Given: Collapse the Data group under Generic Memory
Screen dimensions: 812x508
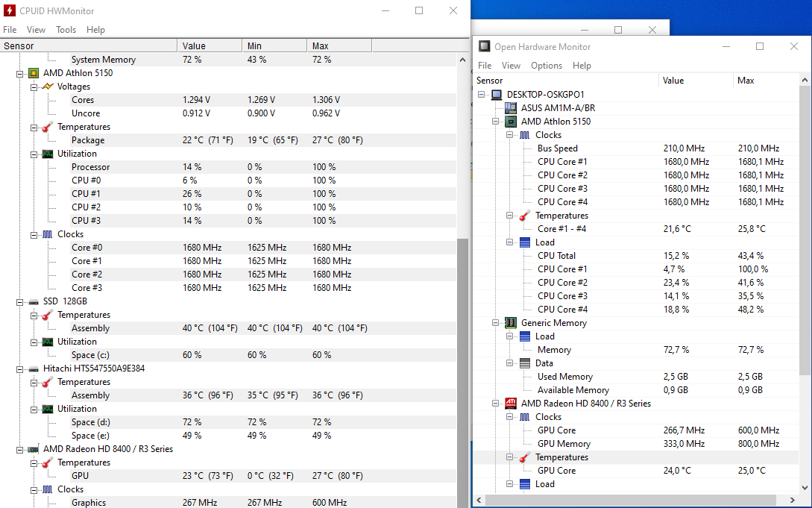Looking at the screenshot, I should coord(509,363).
